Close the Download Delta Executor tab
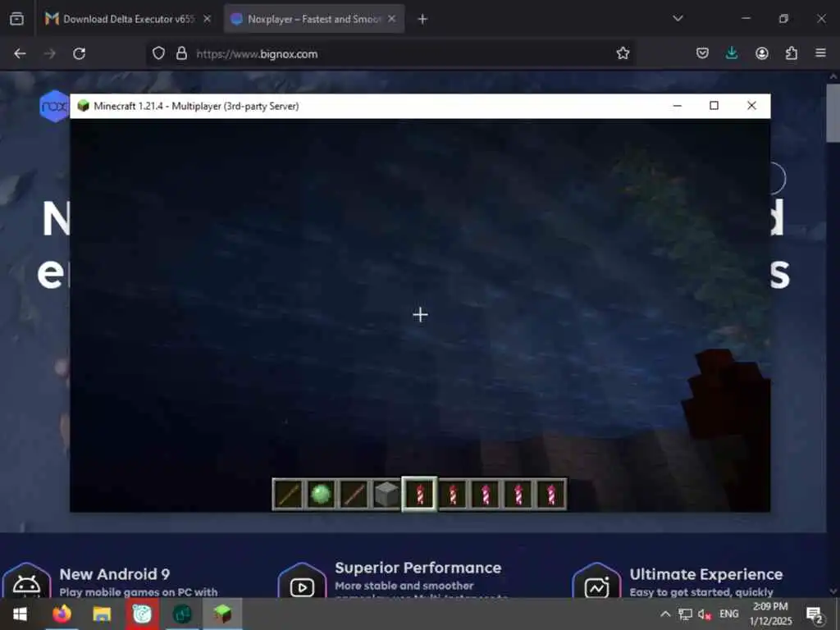Screen dimensions: 840x630 tap(208, 19)
